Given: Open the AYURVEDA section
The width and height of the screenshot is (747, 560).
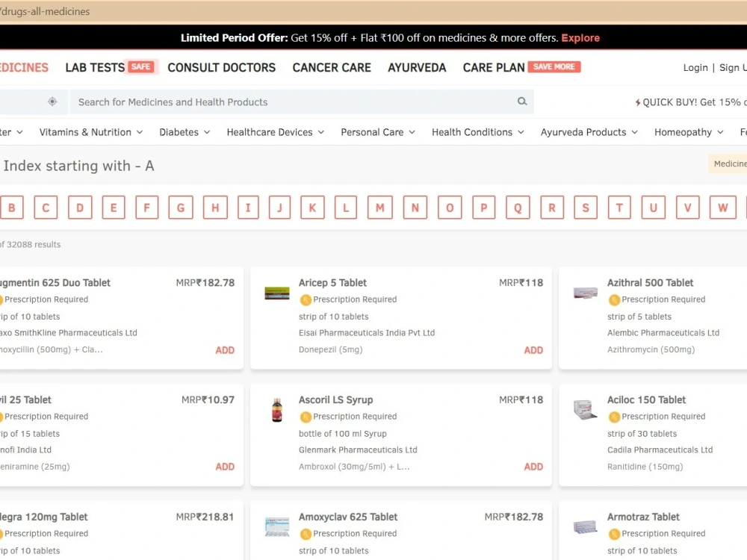Looking at the screenshot, I should pos(417,68).
